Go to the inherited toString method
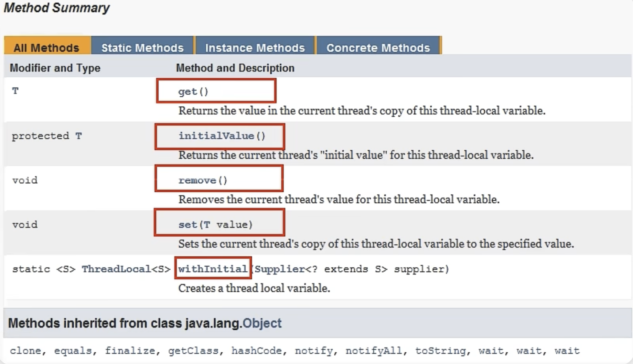 pos(440,351)
